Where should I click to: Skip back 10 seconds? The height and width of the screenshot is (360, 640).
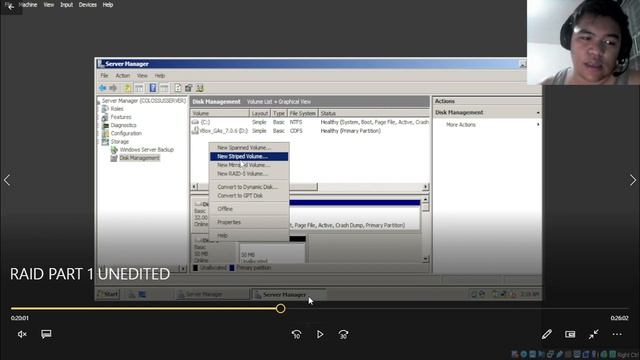pos(297,335)
